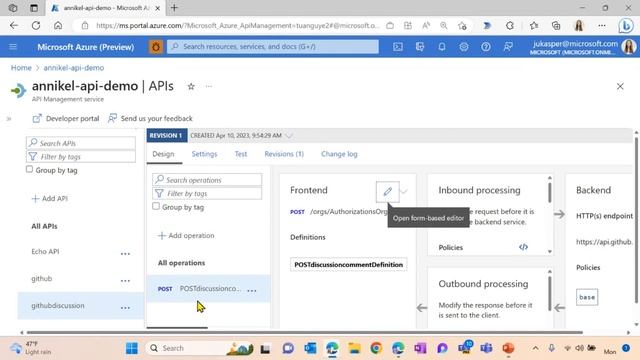640x360 pixels.
Task: Switch to the Settings tab
Action: 204,154
